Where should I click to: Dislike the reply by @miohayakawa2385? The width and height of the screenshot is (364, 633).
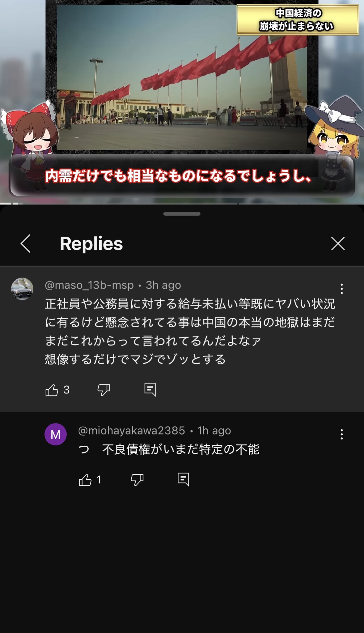pyautogui.click(x=137, y=480)
